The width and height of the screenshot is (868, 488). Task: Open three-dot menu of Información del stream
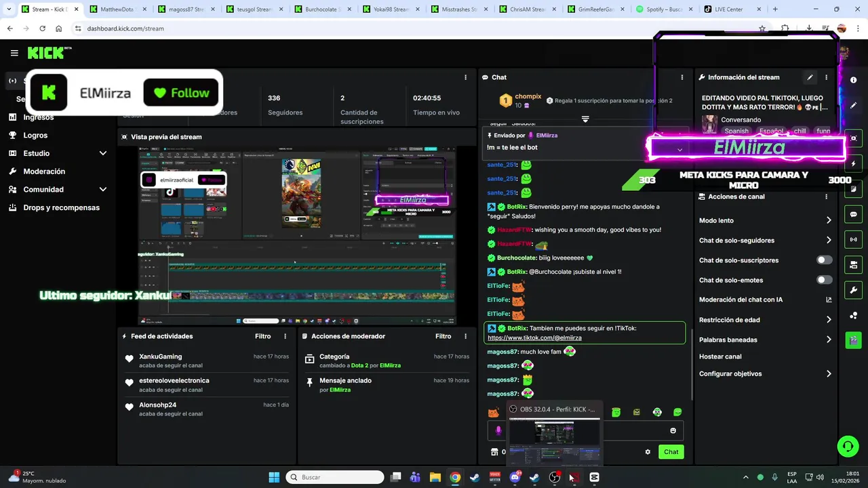click(826, 77)
